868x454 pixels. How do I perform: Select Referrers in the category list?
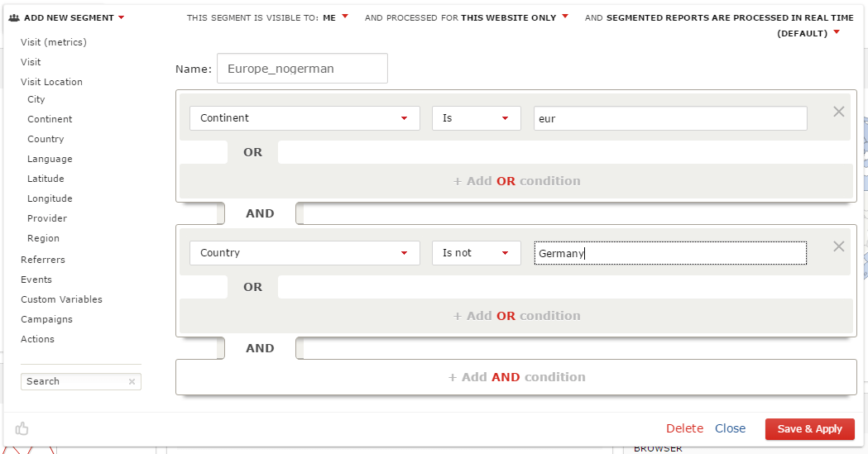[x=43, y=260]
